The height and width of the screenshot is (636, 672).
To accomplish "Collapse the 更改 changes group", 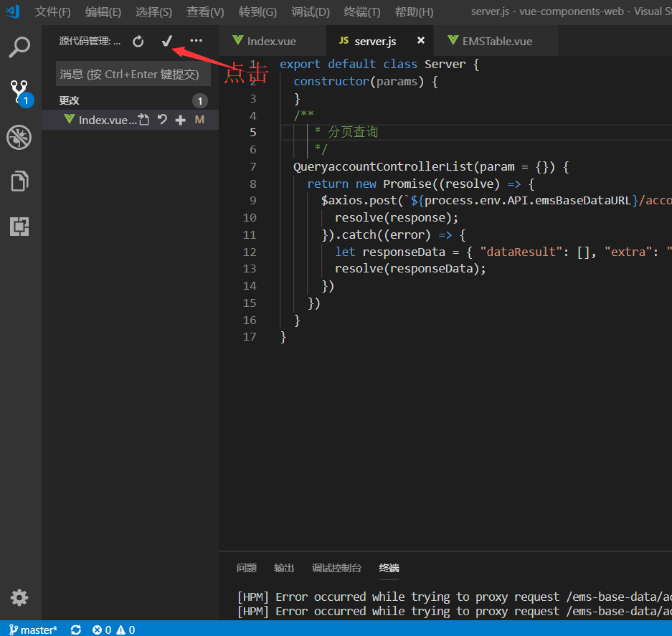I will click(x=69, y=100).
